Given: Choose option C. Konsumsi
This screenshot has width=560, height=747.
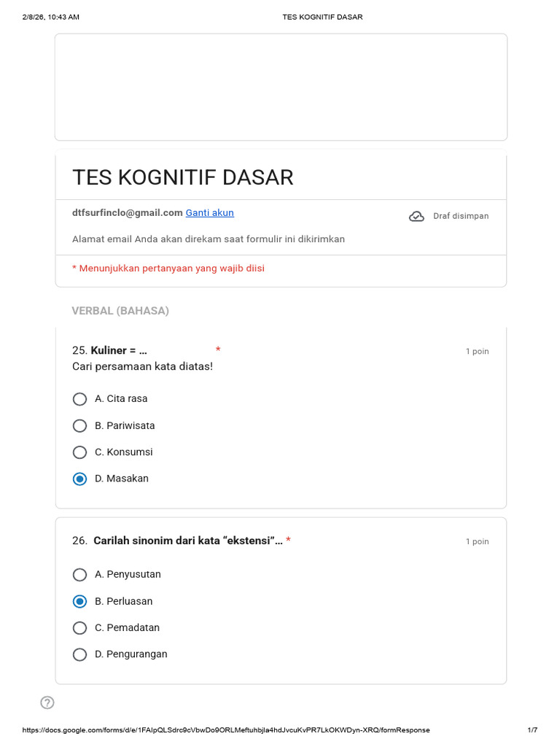Looking at the screenshot, I should click(79, 452).
